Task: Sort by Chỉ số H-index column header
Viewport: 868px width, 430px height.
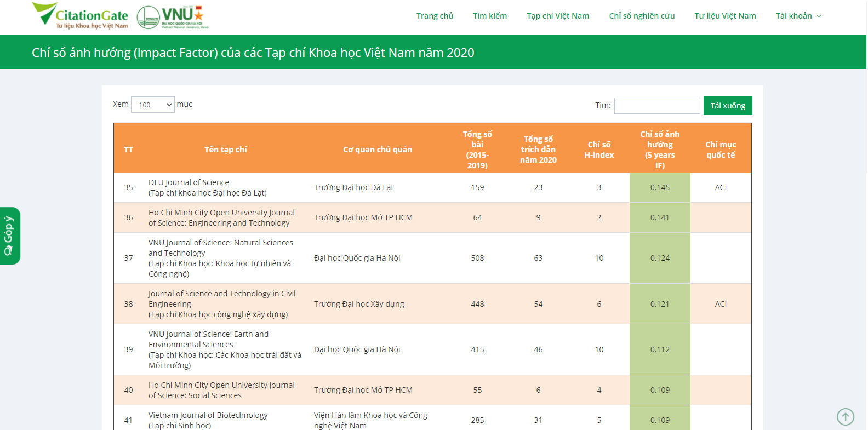Action: [599, 150]
